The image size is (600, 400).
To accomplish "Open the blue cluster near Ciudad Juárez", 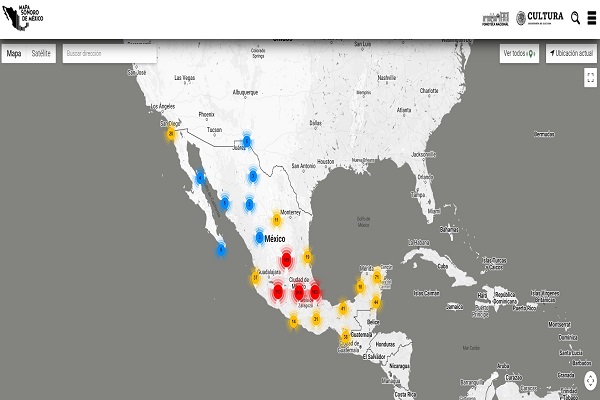I will pos(246,142).
